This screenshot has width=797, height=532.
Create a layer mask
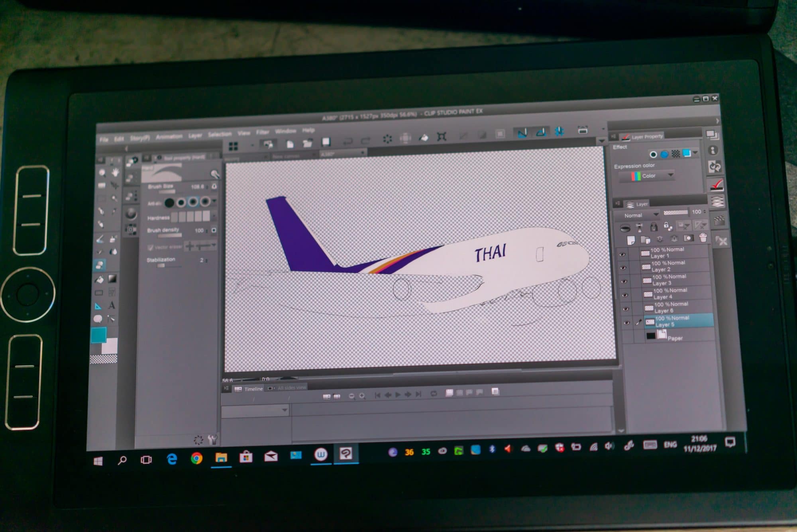point(688,238)
